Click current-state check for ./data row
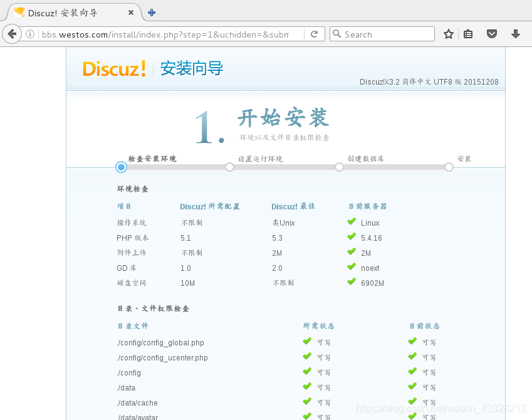This screenshot has width=532, height=420. (412, 386)
